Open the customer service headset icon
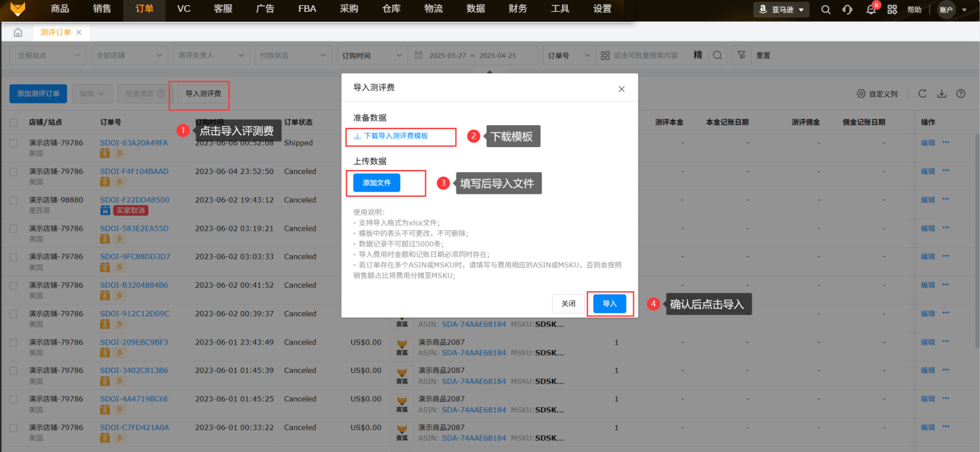The width and height of the screenshot is (980, 452). [847, 10]
